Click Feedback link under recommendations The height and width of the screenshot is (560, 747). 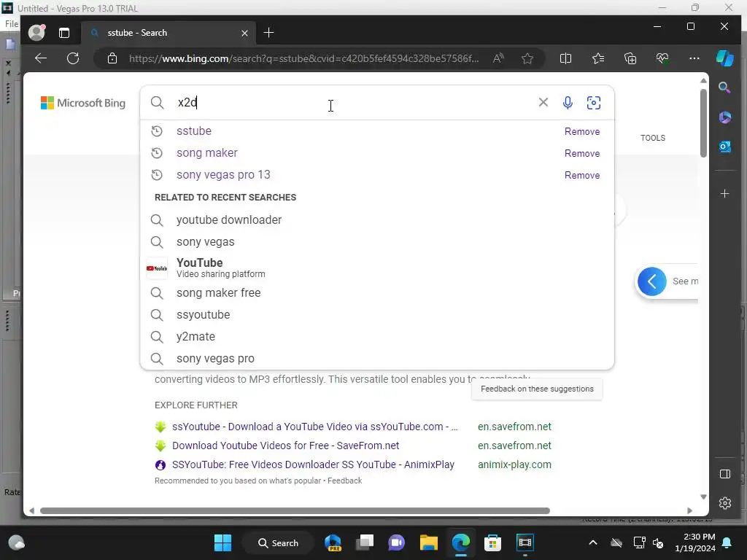344,481
